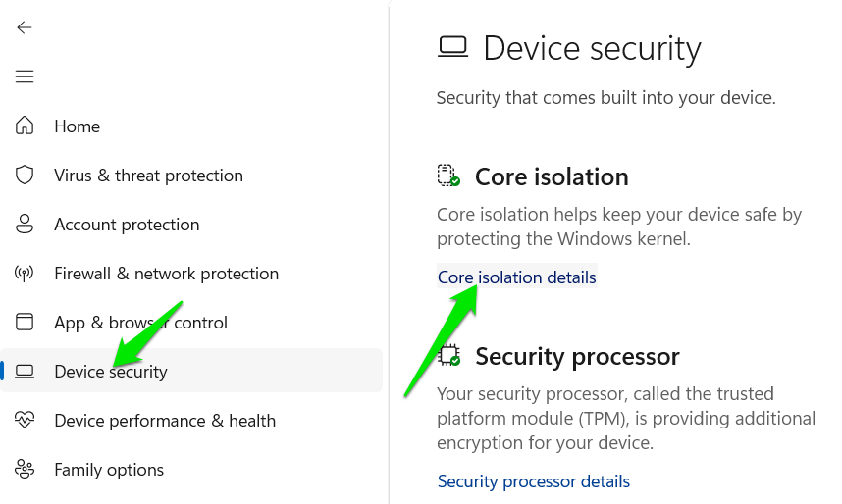The image size is (842, 504).
Task: Open the hamburger navigation menu
Action: coord(25,76)
